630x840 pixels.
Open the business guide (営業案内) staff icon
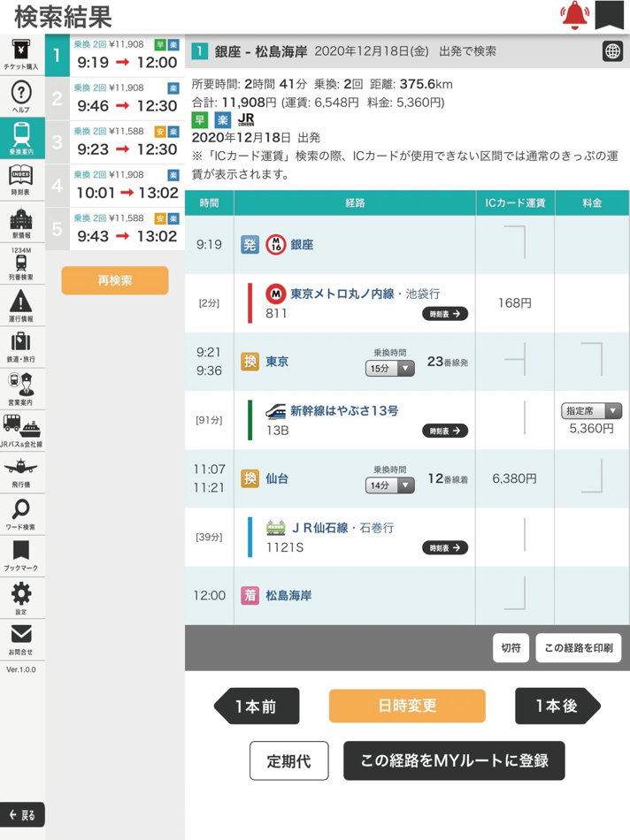pos(21,389)
